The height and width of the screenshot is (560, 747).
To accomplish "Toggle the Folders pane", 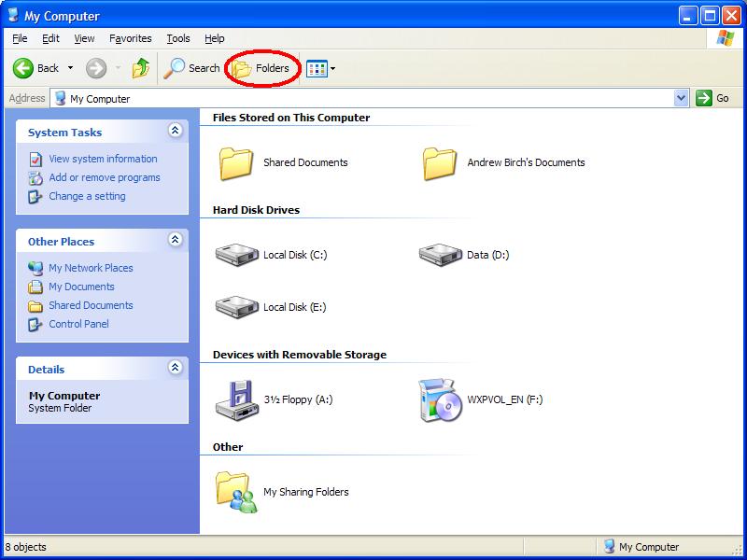I will (261, 69).
